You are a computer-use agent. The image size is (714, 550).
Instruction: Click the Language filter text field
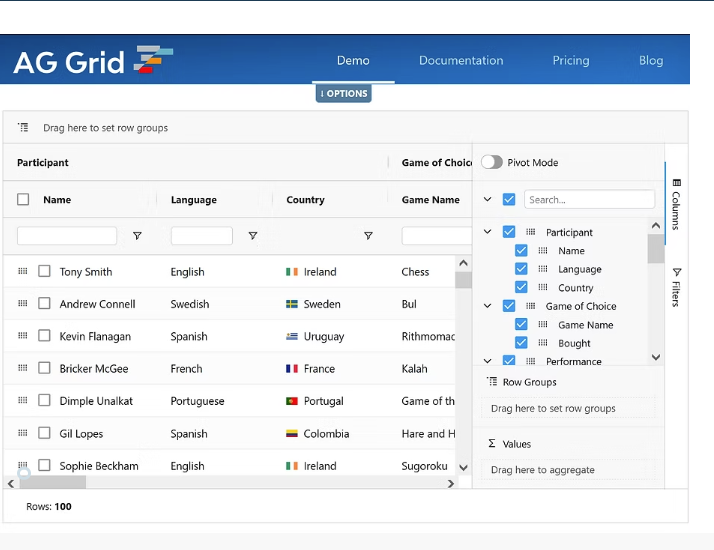coord(202,235)
